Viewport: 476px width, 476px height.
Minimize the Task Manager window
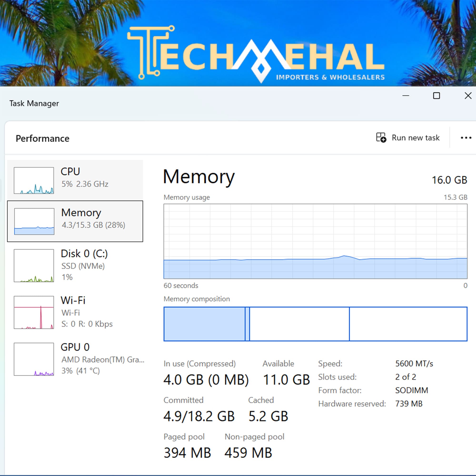click(x=406, y=96)
